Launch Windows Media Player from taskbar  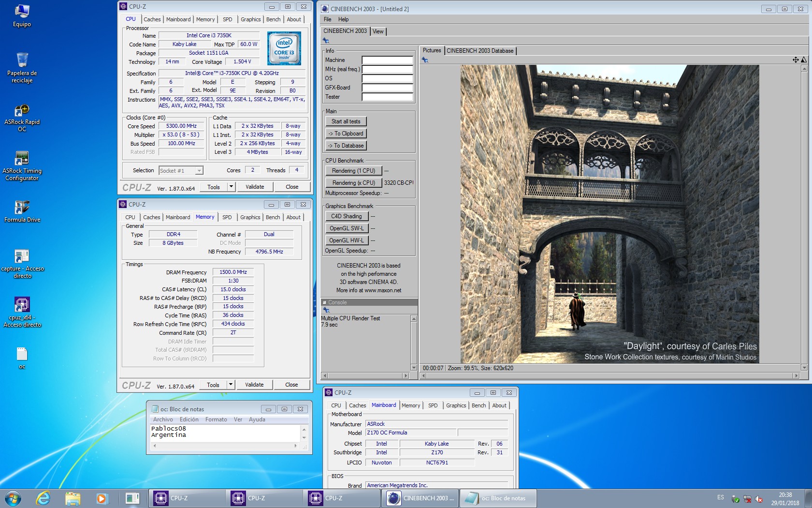pos(101,498)
